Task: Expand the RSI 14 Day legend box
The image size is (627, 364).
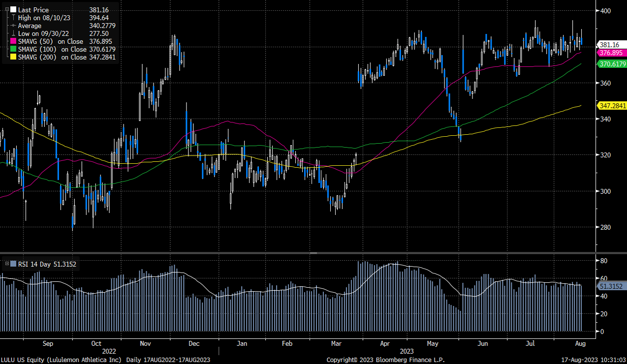Action: (x=7, y=264)
